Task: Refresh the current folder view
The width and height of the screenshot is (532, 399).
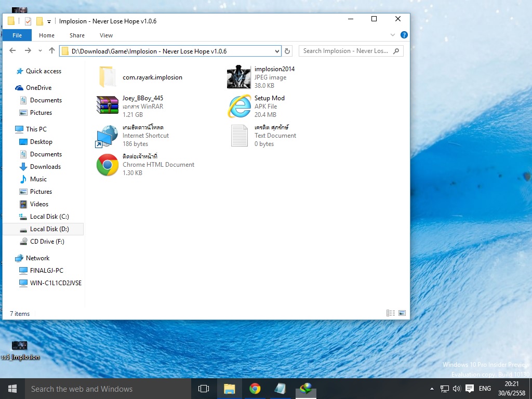Action: (x=287, y=51)
